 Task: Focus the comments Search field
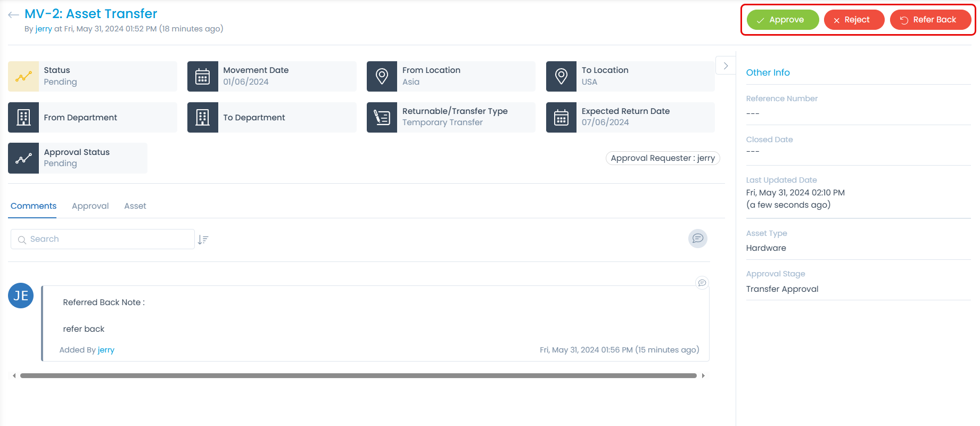coord(103,239)
